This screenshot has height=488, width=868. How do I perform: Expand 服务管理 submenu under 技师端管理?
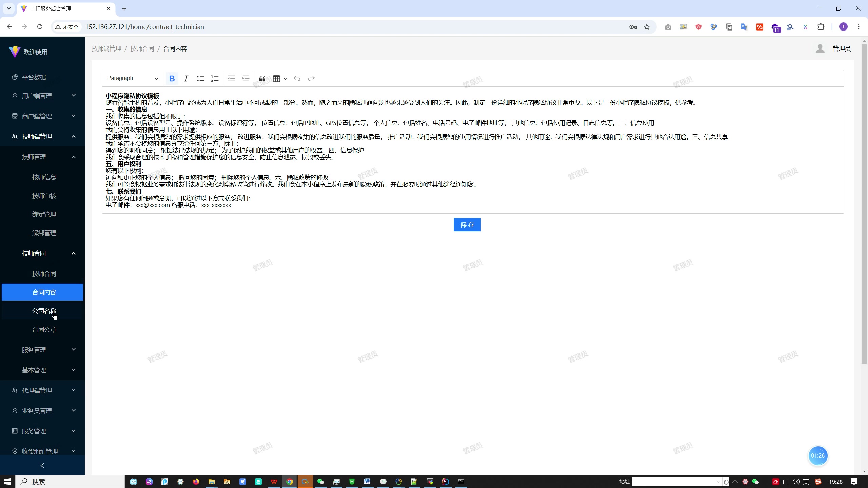click(42, 350)
